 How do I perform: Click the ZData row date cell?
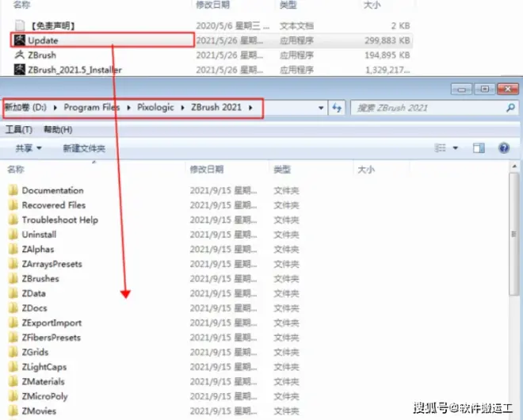click(x=223, y=293)
